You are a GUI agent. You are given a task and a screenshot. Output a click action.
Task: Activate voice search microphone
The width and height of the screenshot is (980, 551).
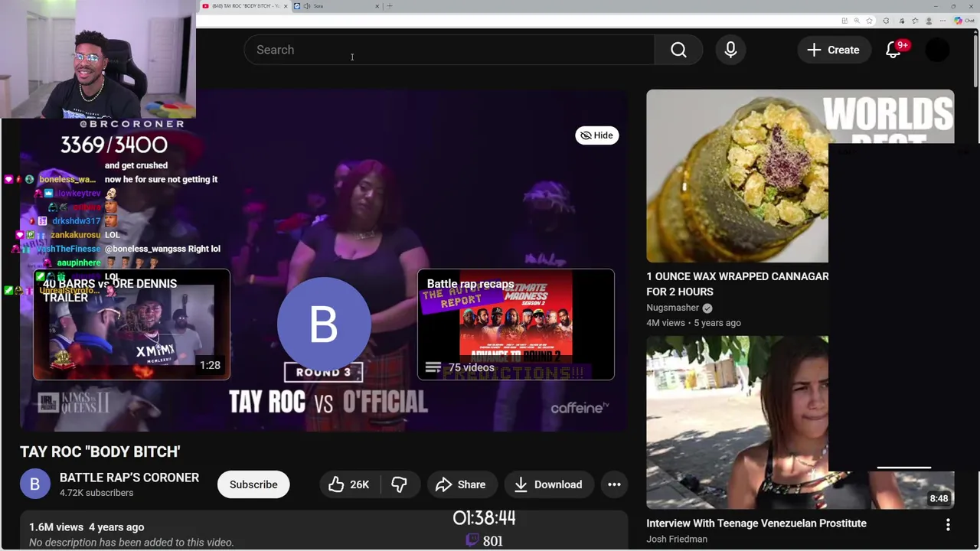[x=730, y=50]
